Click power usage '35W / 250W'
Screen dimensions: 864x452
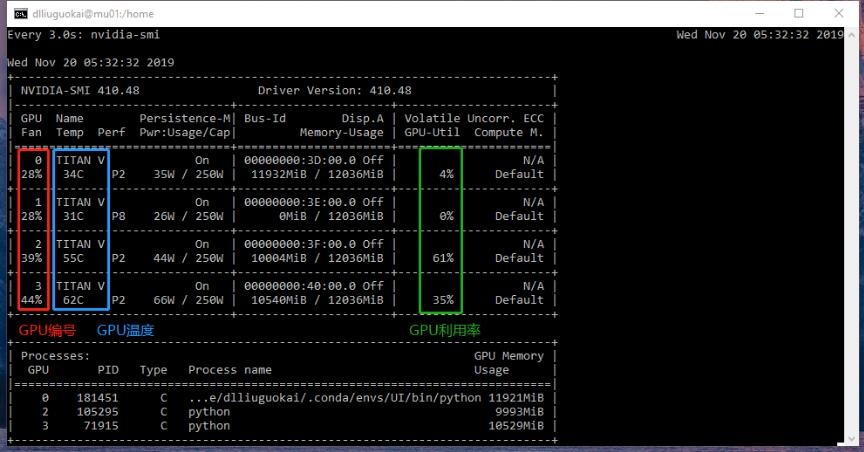[188, 174]
